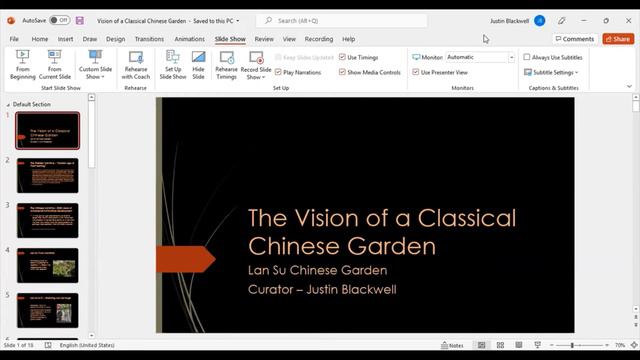Switch to the Animations tab
The height and width of the screenshot is (360, 640).
click(x=189, y=39)
